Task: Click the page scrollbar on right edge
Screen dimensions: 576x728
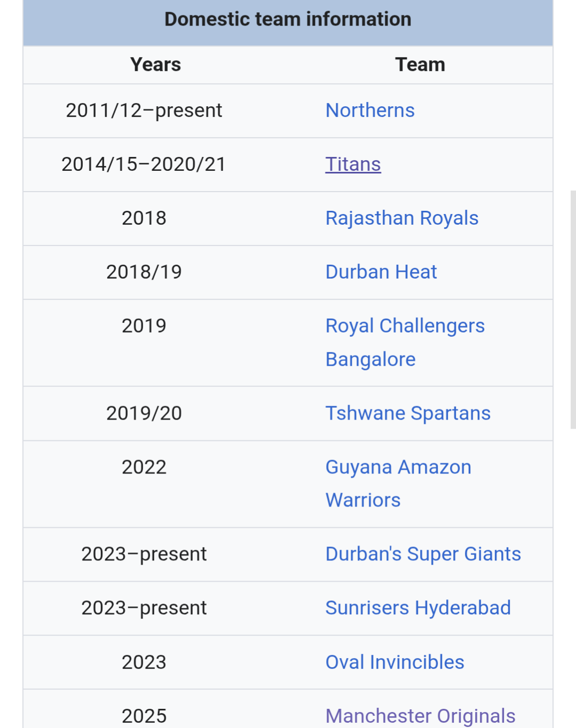Action: click(x=573, y=310)
